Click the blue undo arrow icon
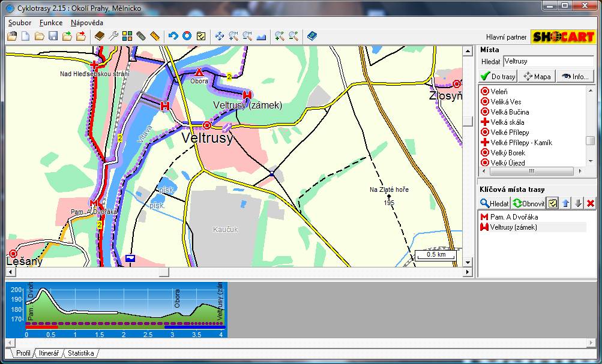The image size is (602, 364). click(x=173, y=36)
